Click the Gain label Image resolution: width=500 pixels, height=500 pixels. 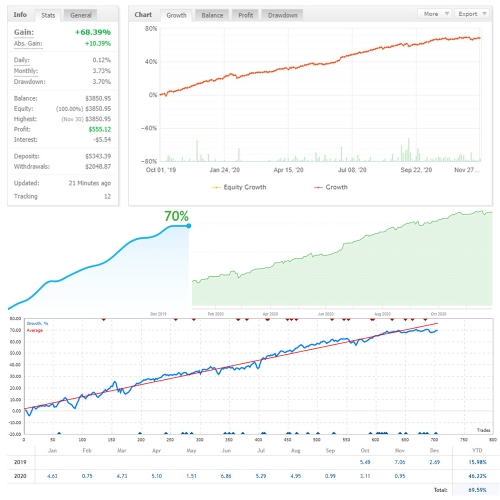point(24,32)
